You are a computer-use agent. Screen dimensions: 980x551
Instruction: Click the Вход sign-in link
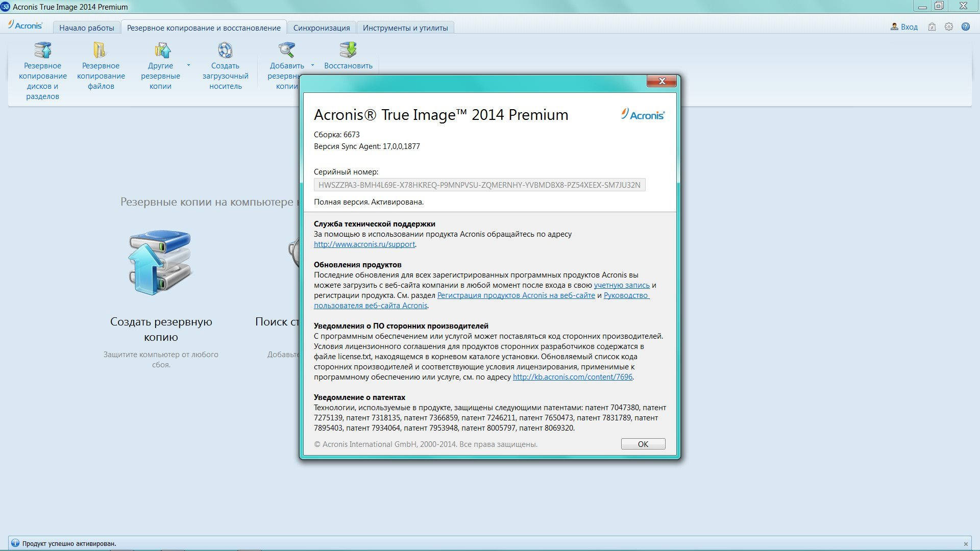[x=904, y=27]
